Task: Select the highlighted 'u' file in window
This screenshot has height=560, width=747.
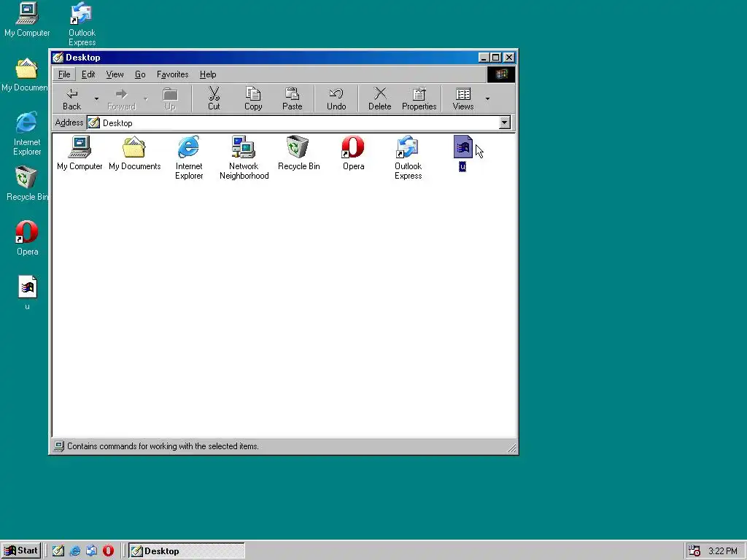Action: 462,153
